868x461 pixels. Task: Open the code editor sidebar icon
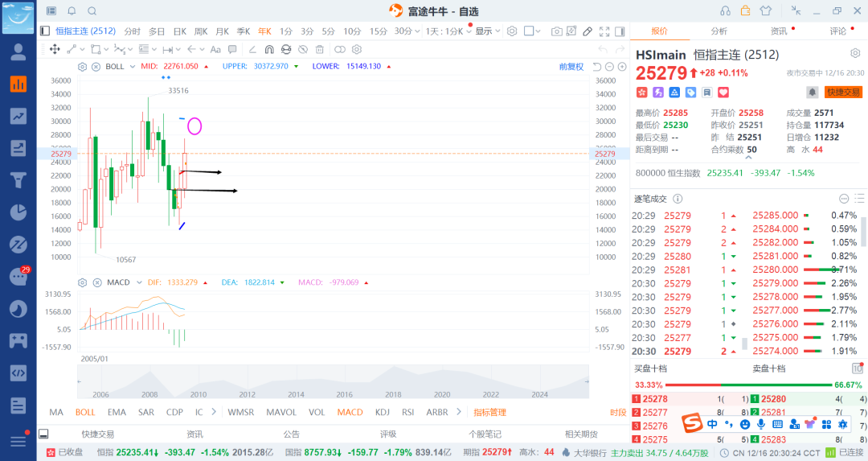tap(18, 373)
